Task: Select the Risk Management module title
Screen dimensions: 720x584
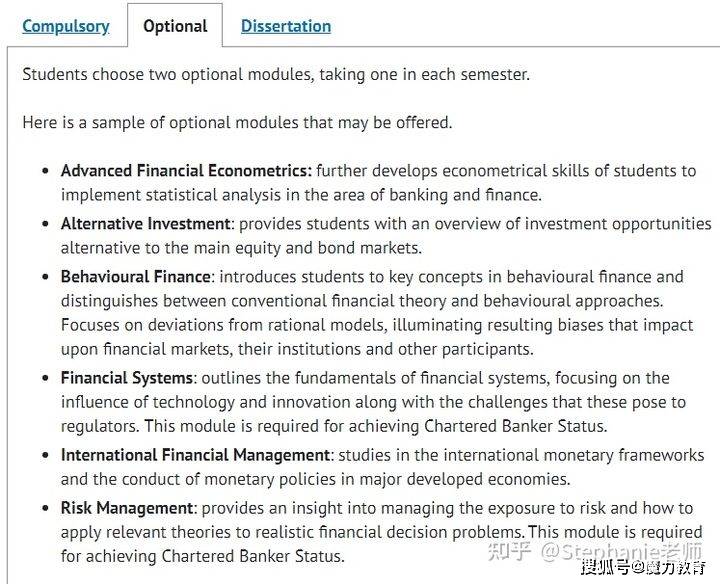Action: tap(127, 508)
